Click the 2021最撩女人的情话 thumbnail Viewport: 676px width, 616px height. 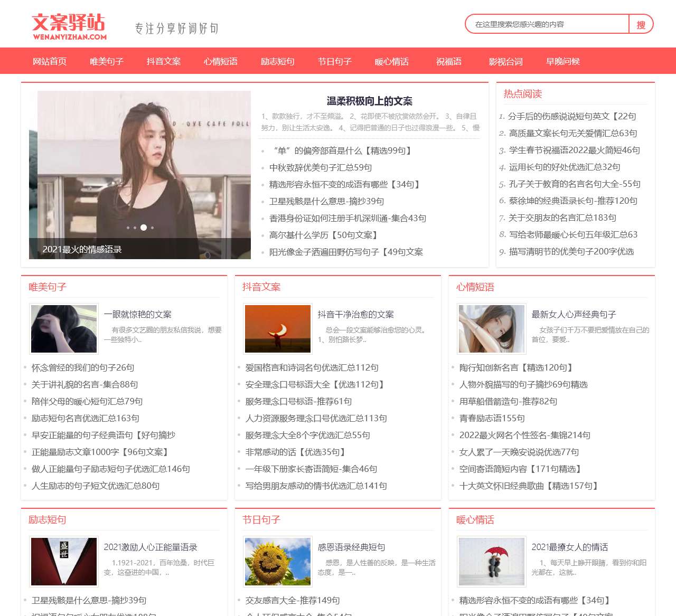click(x=491, y=562)
